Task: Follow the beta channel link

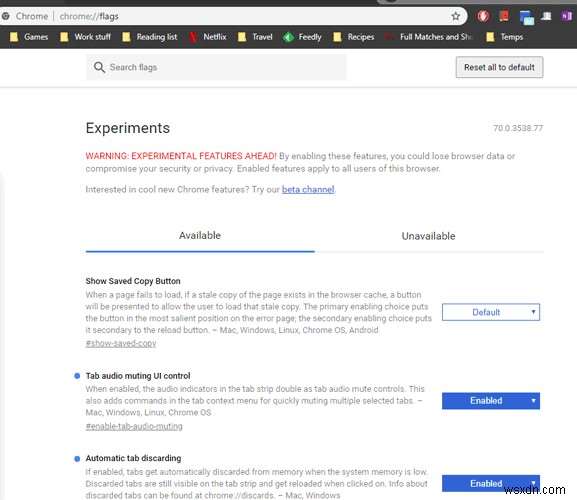Action: click(x=308, y=189)
